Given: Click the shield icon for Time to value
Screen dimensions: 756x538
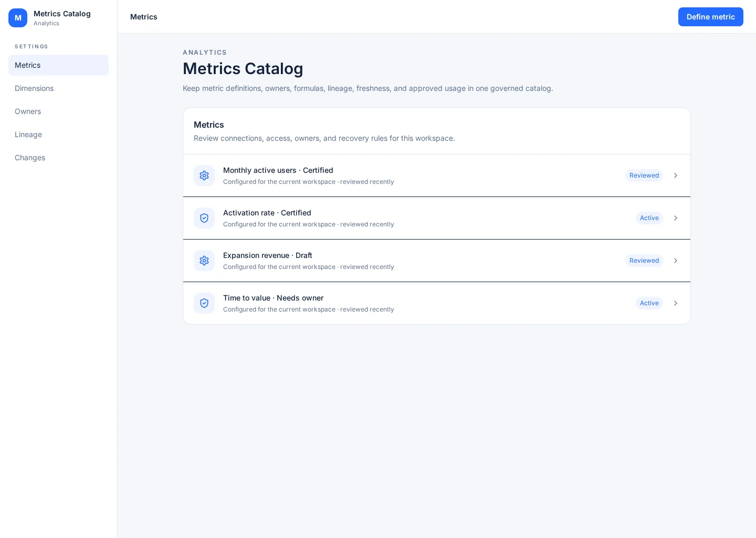Looking at the screenshot, I should coord(204,303).
